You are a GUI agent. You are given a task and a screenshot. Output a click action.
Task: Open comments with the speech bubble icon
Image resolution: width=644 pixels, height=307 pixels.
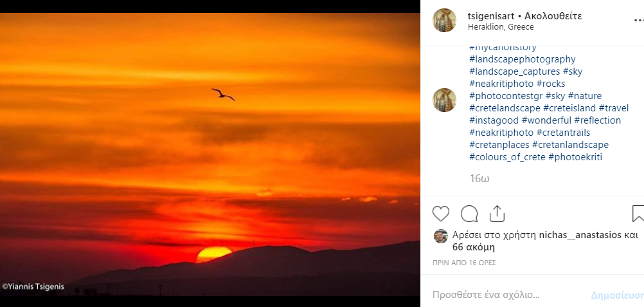[x=469, y=214]
